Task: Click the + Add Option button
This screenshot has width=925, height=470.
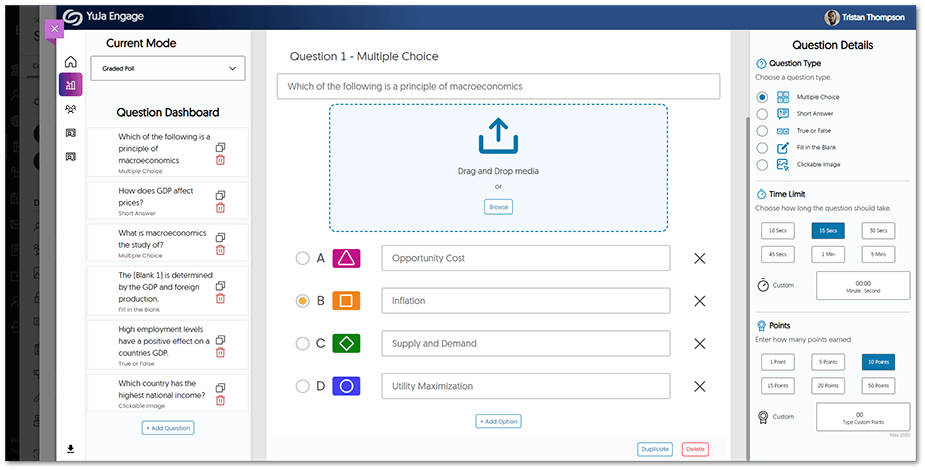Action: (498, 421)
